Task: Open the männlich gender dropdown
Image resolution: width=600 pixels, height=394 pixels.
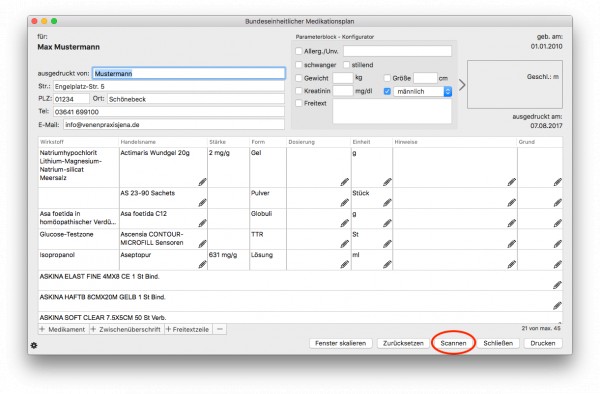Action: click(x=422, y=91)
